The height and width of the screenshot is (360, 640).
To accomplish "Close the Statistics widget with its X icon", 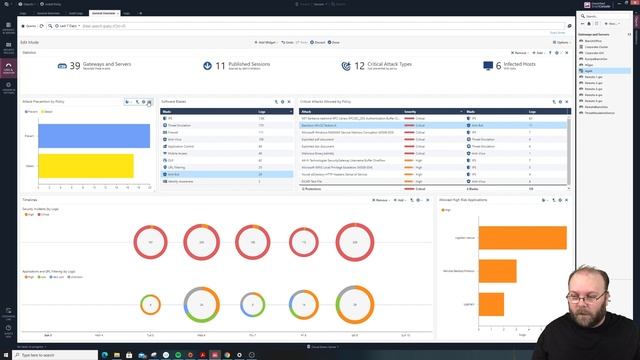I will [567, 53].
